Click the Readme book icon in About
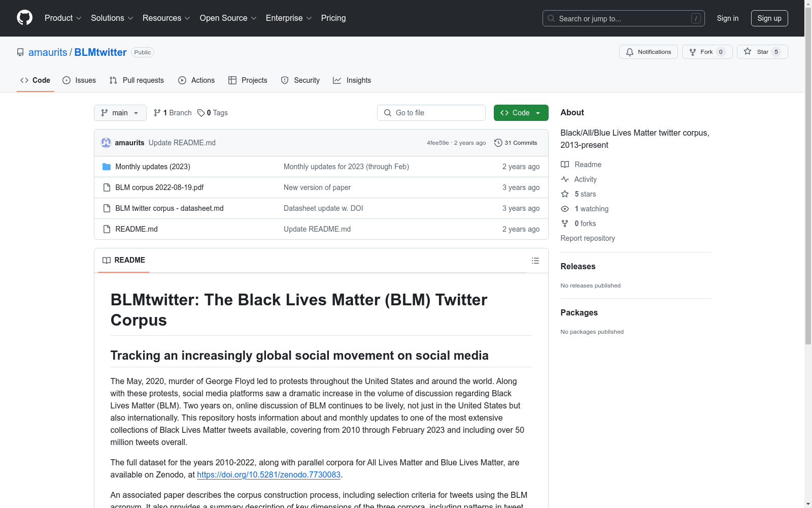The image size is (812, 508). (x=565, y=165)
